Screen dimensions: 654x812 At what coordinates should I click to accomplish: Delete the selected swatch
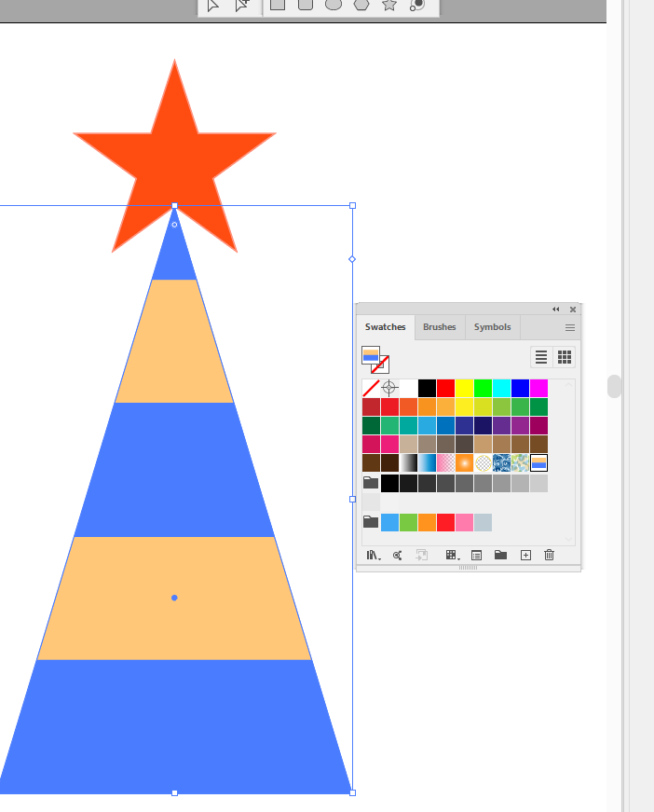(x=549, y=555)
